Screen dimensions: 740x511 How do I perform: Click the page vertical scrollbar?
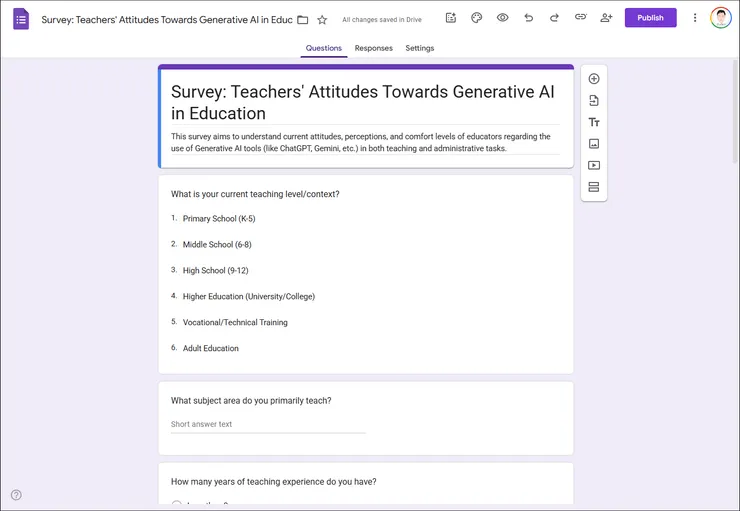(x=735, y=112)
